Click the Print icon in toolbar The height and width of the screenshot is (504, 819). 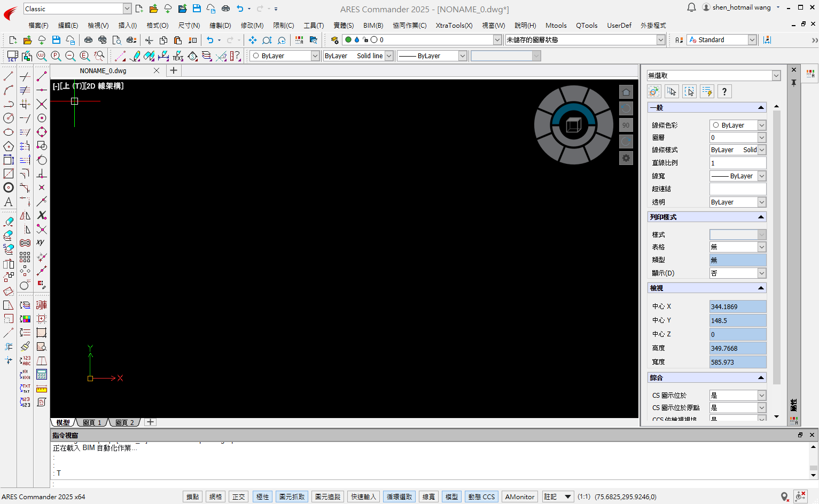coord(88,40)
